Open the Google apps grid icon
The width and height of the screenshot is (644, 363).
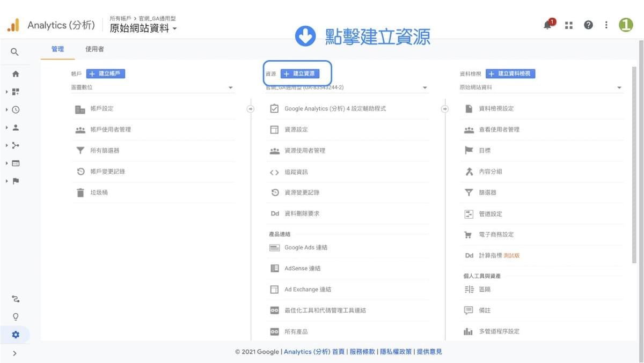[569, 25]
